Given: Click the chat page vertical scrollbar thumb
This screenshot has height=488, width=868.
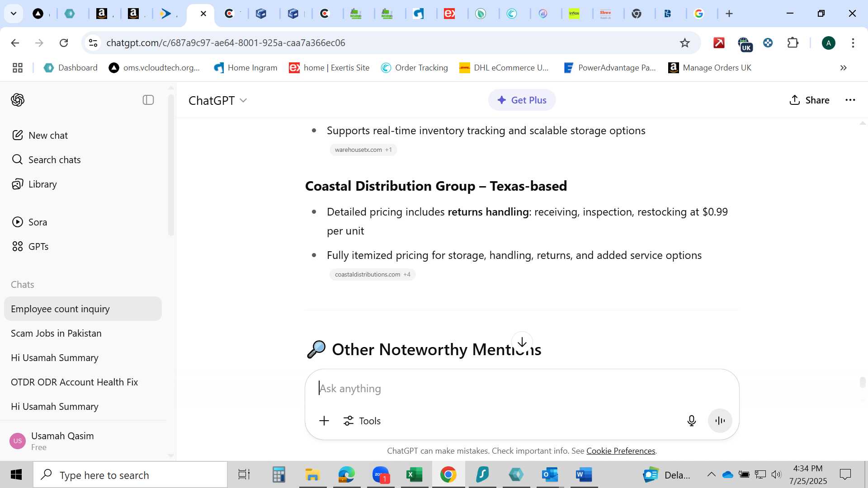Looking at the screenshot, I should pyautogui.click(x=863, y=382).
